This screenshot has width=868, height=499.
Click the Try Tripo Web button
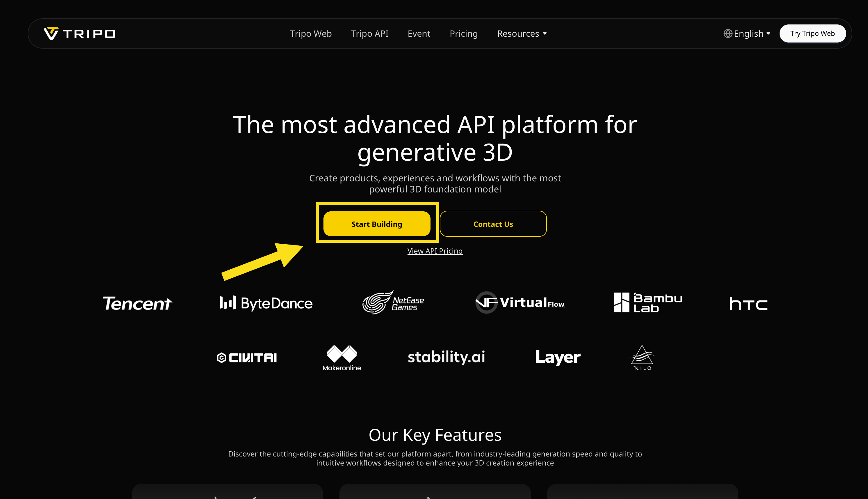pos(812,33)
